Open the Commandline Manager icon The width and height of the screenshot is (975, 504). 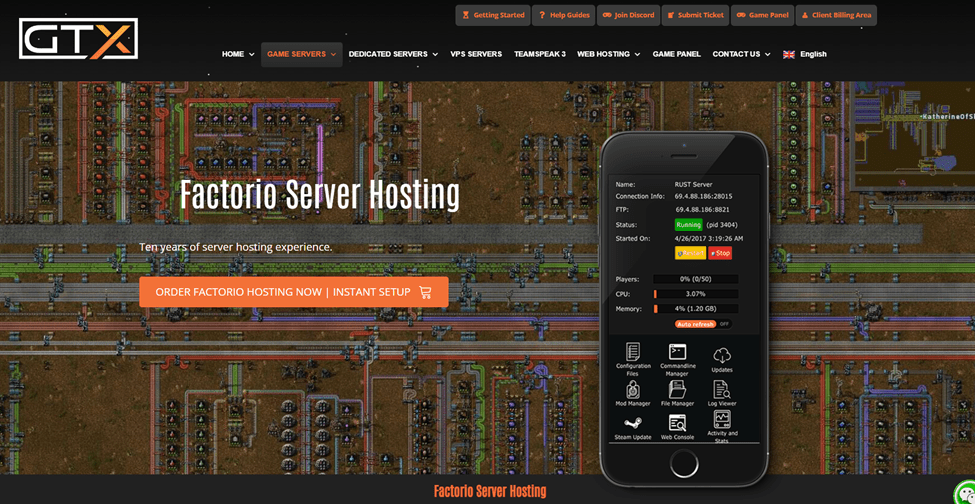(677, 352)
